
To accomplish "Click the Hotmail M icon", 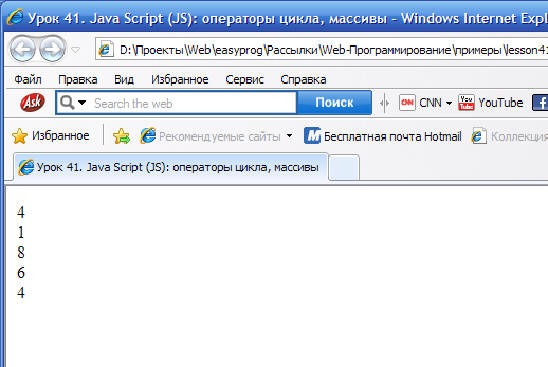I will 312,136.
